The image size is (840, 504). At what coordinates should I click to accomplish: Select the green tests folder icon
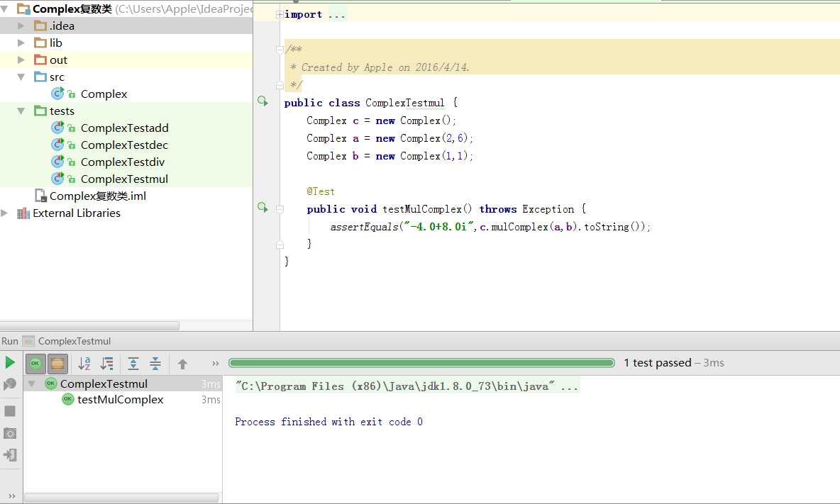tap(40, 111)
